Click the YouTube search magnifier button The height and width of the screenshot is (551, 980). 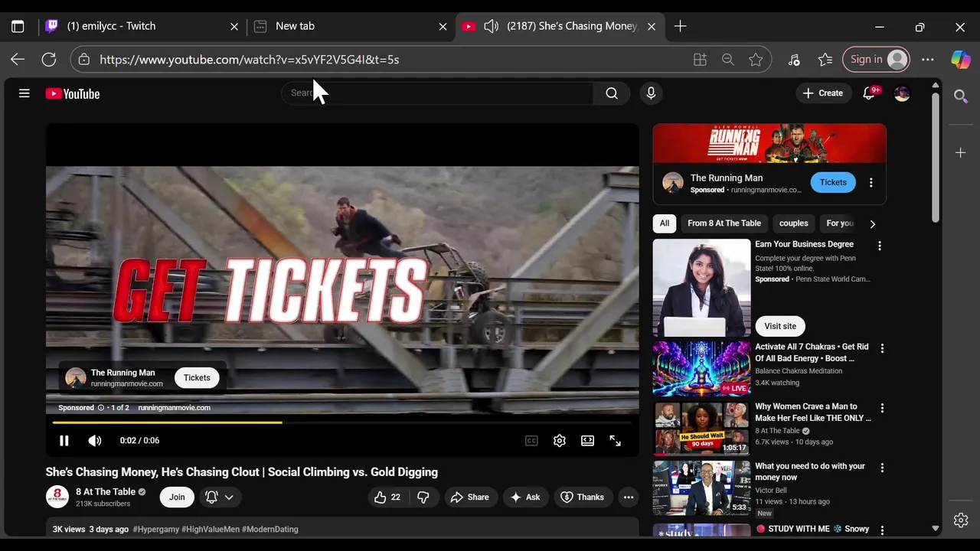click(x=612, y=93)
